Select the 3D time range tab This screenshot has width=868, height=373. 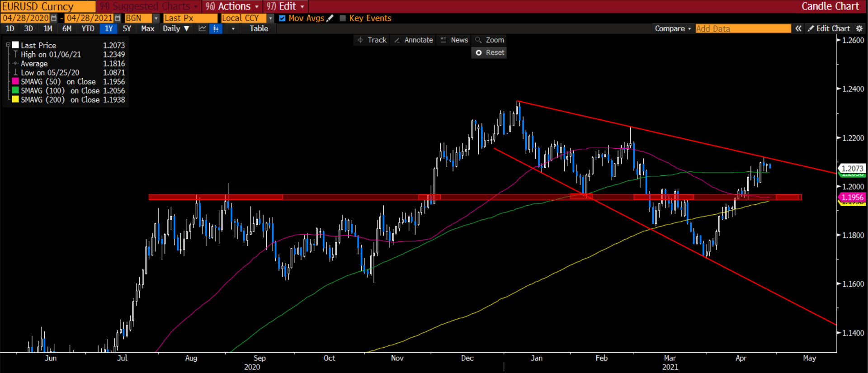point(28,28)
